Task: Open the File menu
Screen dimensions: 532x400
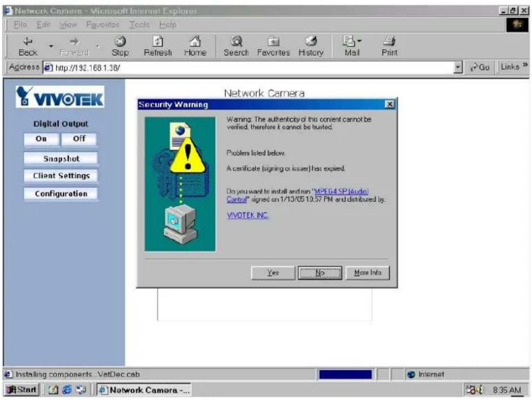Action: pos(19,25)
